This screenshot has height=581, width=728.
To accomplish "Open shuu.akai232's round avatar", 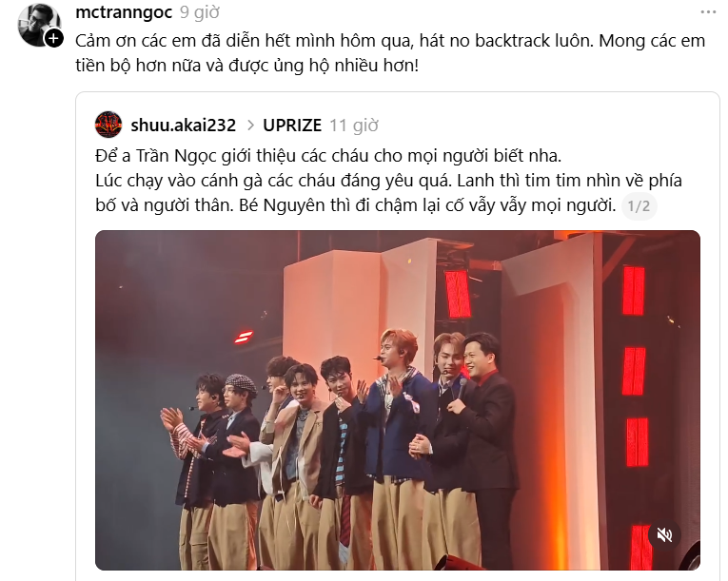I will (x=108, y=125).
